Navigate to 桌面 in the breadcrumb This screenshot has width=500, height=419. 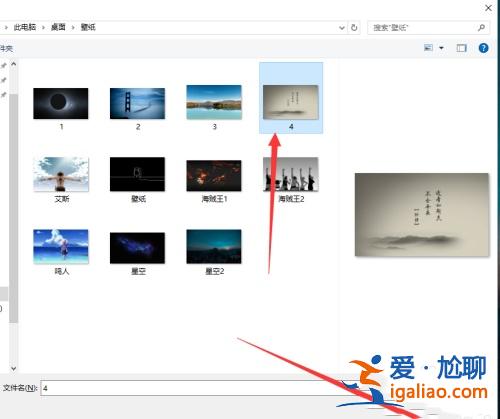point(58,27)
